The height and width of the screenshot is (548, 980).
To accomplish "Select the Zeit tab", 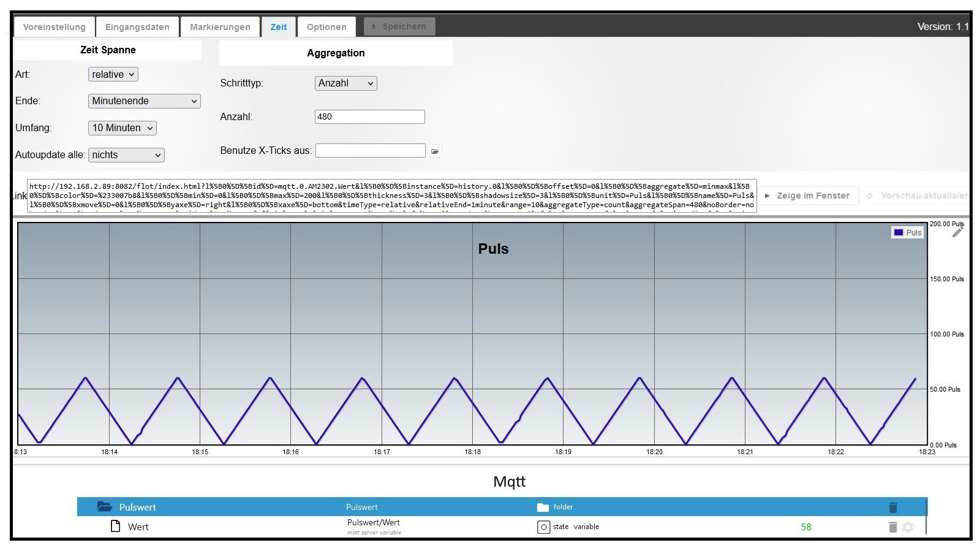I will point(279,27).
